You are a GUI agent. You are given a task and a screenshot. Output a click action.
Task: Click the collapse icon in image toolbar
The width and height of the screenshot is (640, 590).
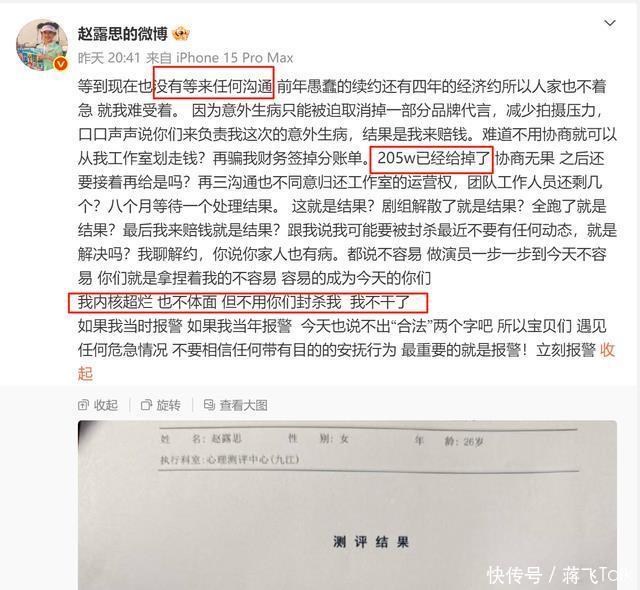pyautogui.click(x=83, y=405)
